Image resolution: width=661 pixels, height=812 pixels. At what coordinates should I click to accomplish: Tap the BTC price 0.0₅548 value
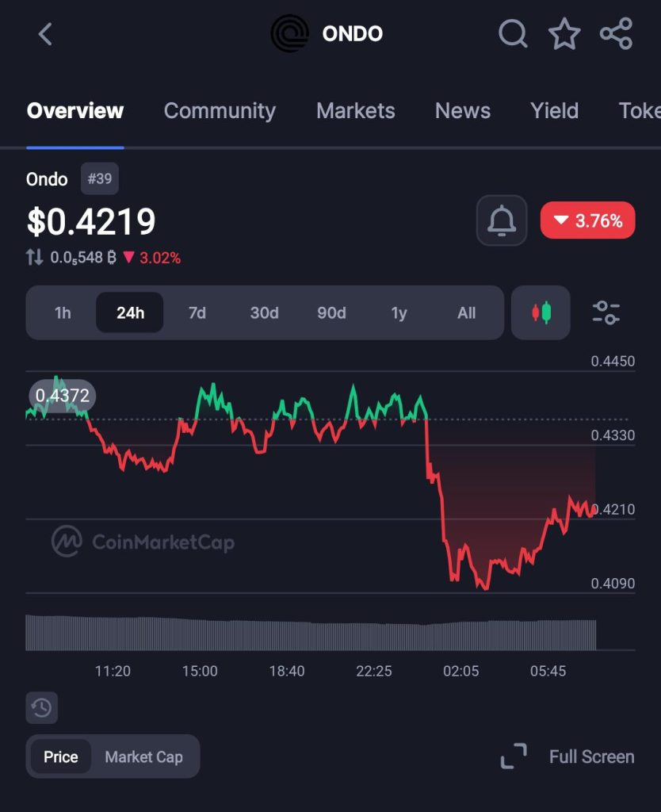click(x=82, y=258)
